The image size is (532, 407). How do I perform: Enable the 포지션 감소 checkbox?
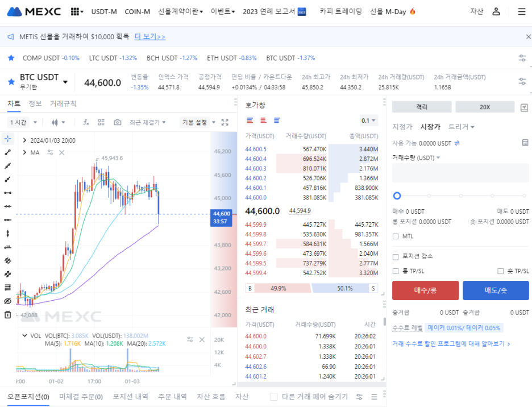click(396, 257)
